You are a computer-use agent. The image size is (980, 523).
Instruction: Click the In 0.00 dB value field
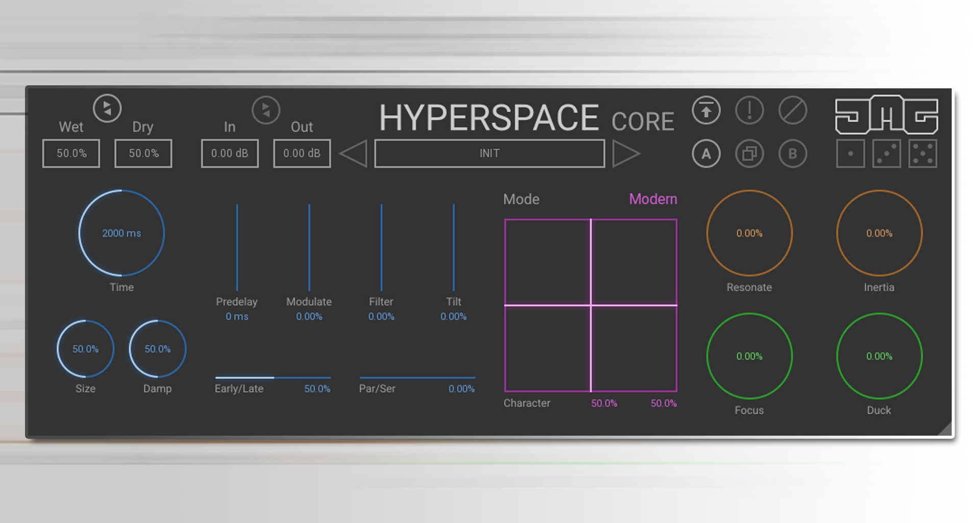(x=230, y=153)
